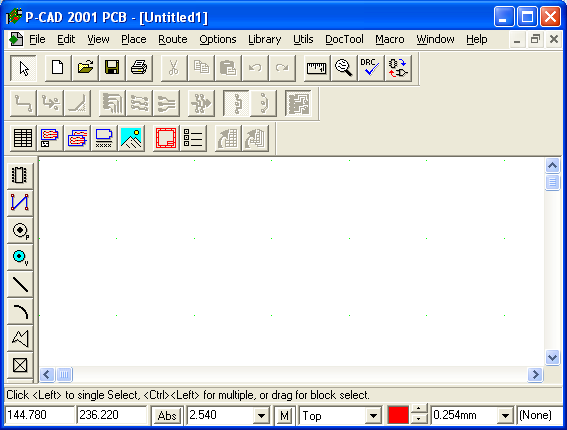
Task: Click the Undo arrow icon
Action: [255, 68]
